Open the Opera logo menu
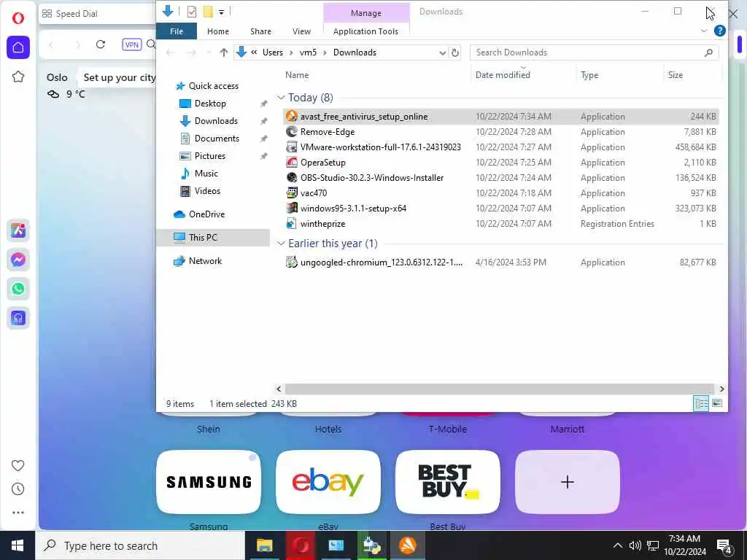747x560 pixels. pos(18,18)
